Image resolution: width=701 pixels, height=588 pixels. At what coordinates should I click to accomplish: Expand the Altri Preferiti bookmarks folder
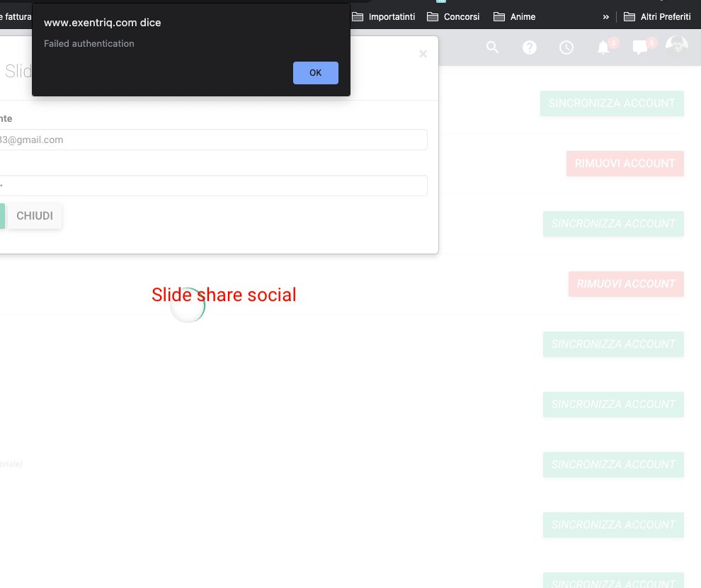tap(656, 16)
